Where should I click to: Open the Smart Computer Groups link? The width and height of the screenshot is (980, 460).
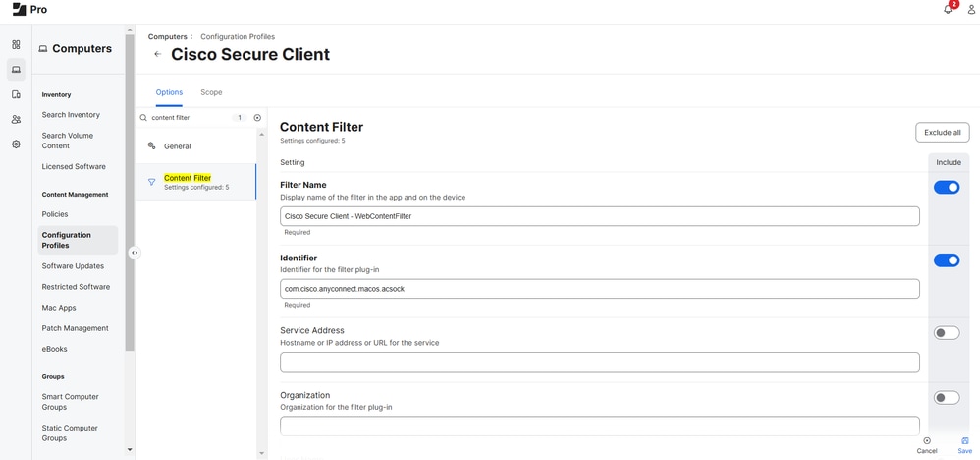pyautogui.click(x=70, y=402)
